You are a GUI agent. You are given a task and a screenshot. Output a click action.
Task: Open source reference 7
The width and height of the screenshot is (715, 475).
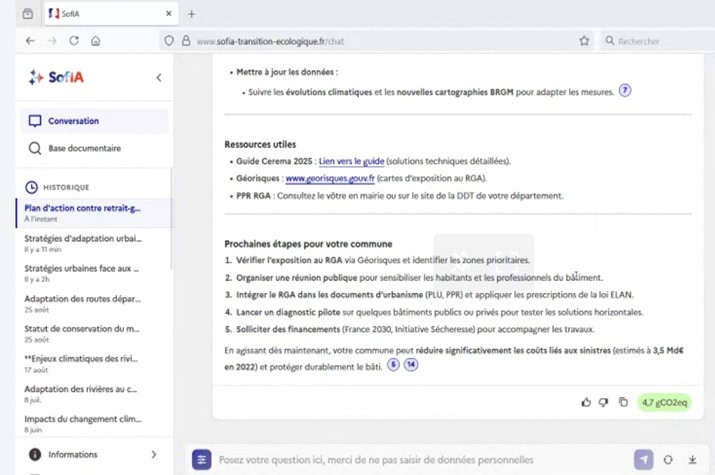[625, 91]
